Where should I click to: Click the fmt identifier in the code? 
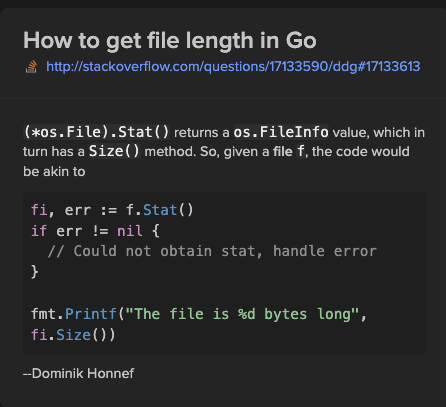[x=43, y=314]
